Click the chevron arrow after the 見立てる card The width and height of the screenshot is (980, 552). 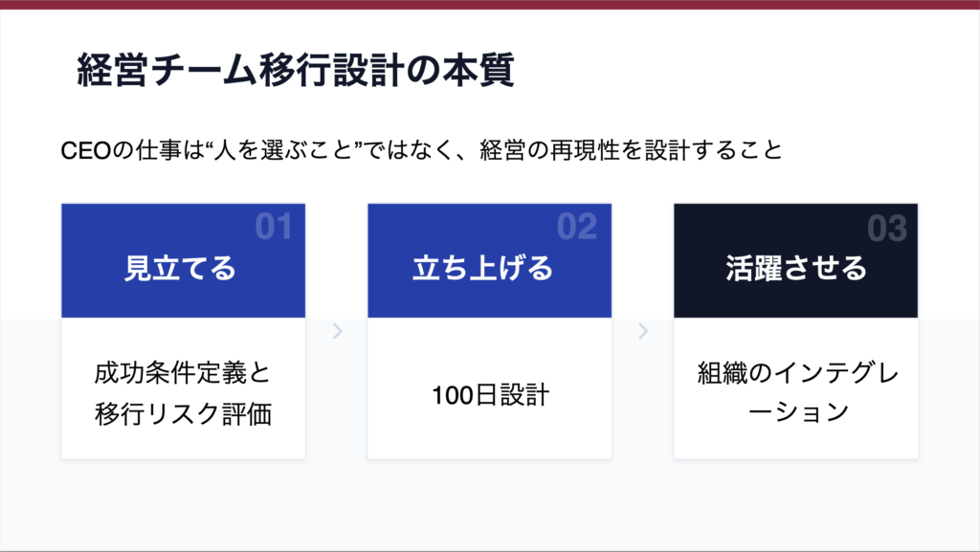point(337,332)
